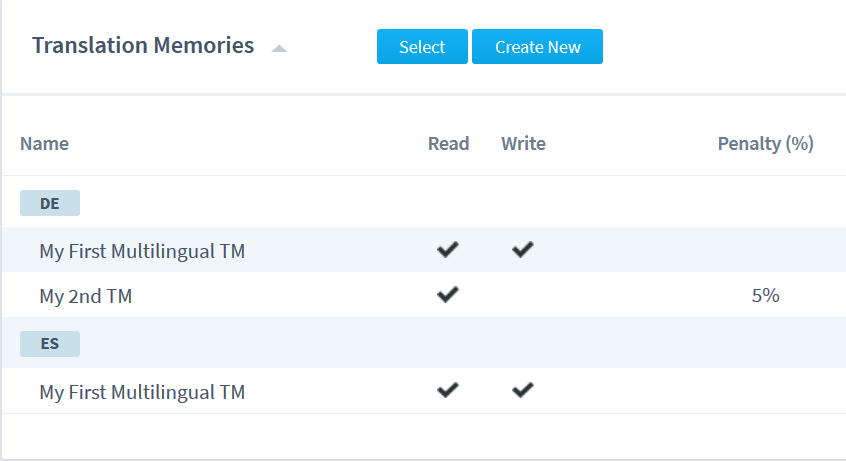This screenshot has width=846, height=461.
Task: Click the empty Write cell for My 2nd TM
Action: (x=523, y=295)
